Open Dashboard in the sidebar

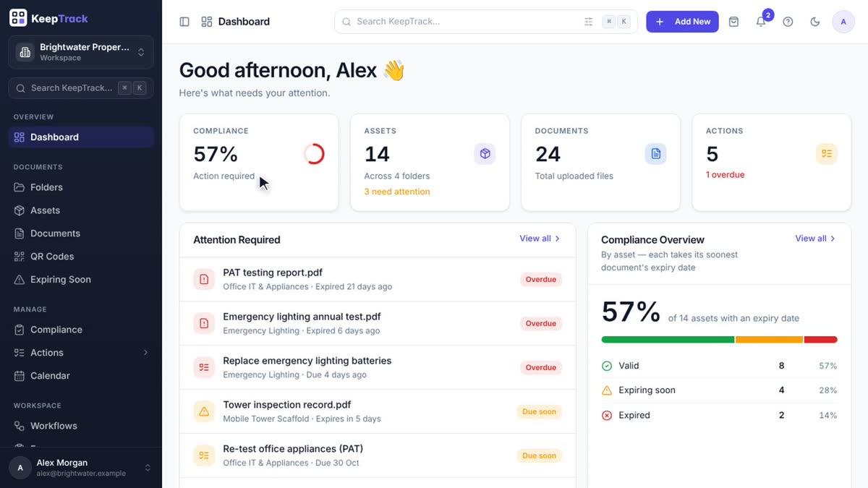click(x=81, y=137)
